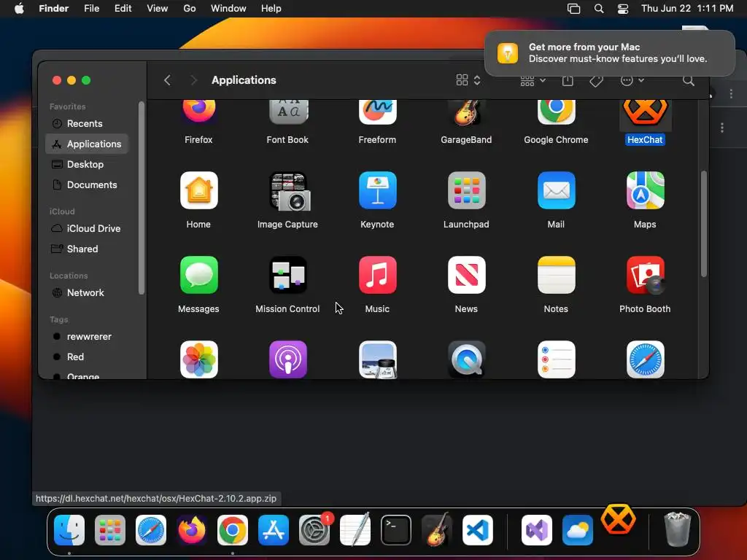
Task: Open the Finder menu in menu bar
Action: (54, 9)
